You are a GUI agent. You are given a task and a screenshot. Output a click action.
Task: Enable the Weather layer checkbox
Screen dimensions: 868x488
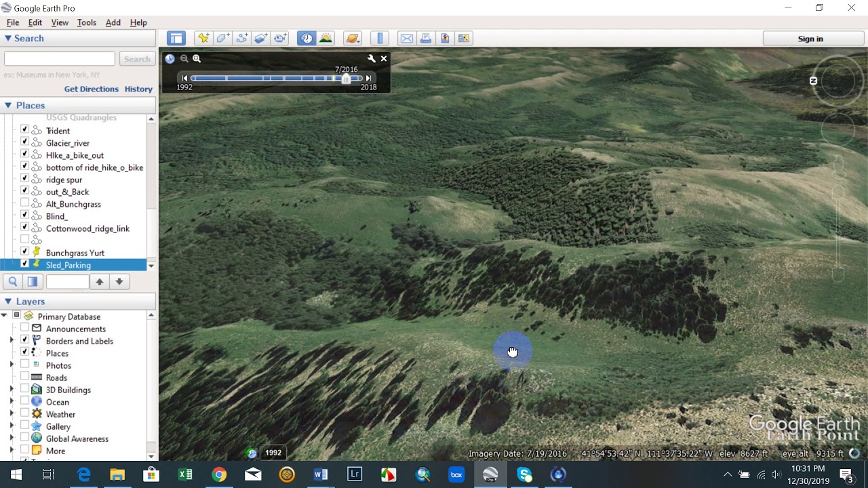pos(25,413)
